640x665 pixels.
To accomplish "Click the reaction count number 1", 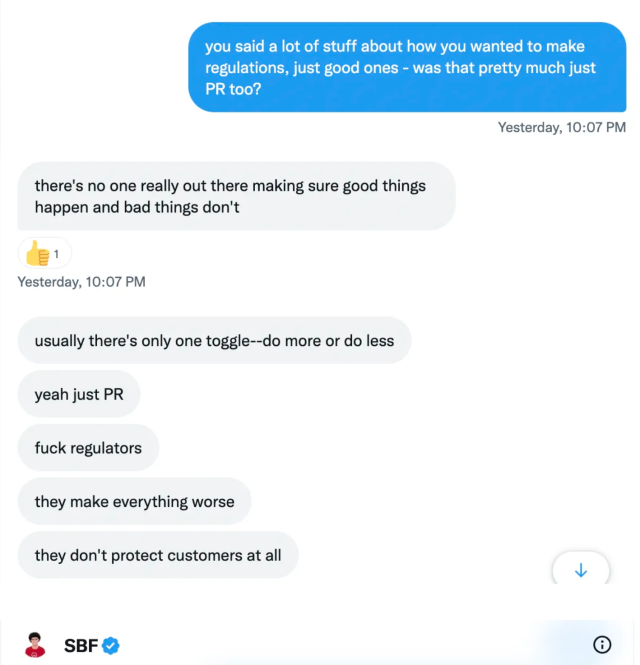I will [x=57, y=254].
